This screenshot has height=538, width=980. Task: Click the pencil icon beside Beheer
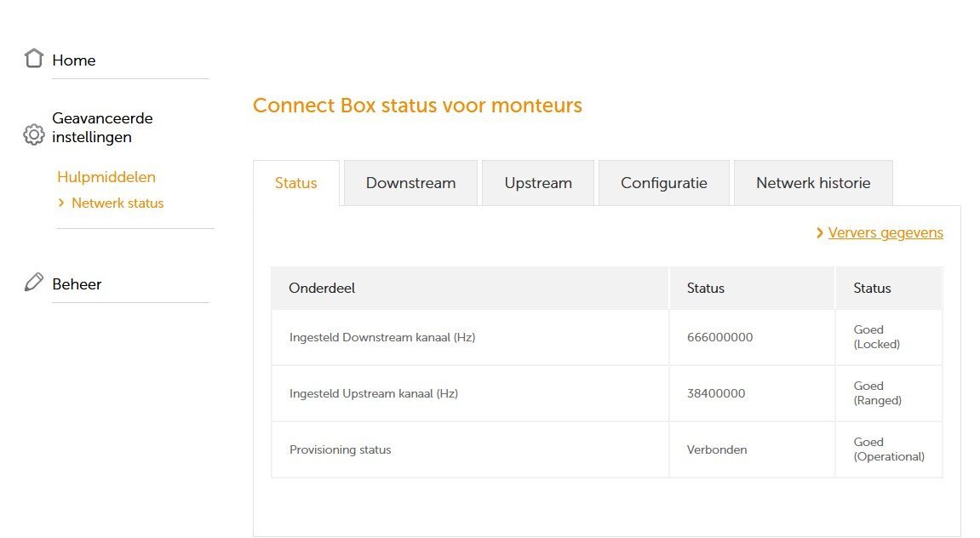(34, 283)
